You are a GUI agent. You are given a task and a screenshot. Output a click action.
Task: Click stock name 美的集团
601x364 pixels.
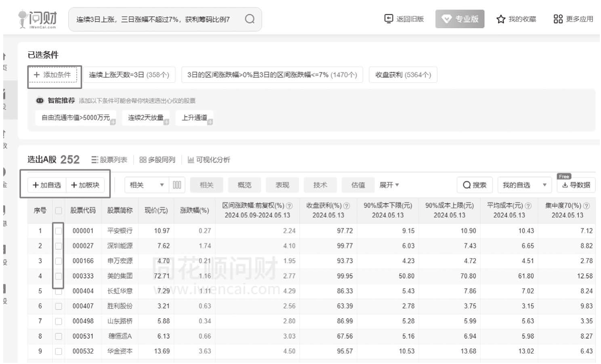[120, 276]
